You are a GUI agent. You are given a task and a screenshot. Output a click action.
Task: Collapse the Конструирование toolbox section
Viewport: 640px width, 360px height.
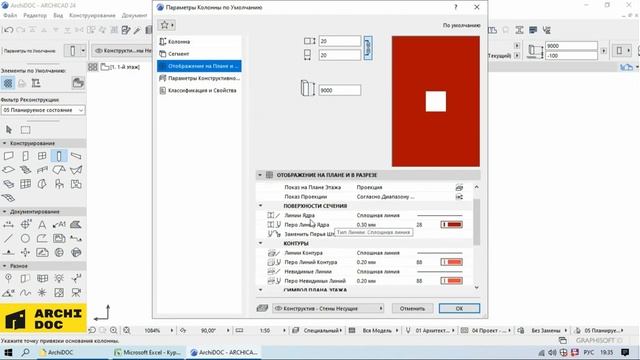coord(4,143)
